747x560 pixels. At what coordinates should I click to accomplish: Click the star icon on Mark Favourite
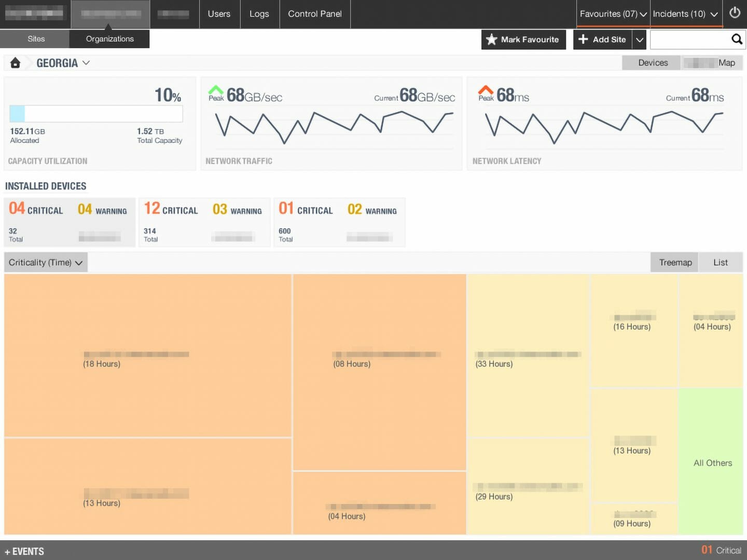tap(491, 39)
